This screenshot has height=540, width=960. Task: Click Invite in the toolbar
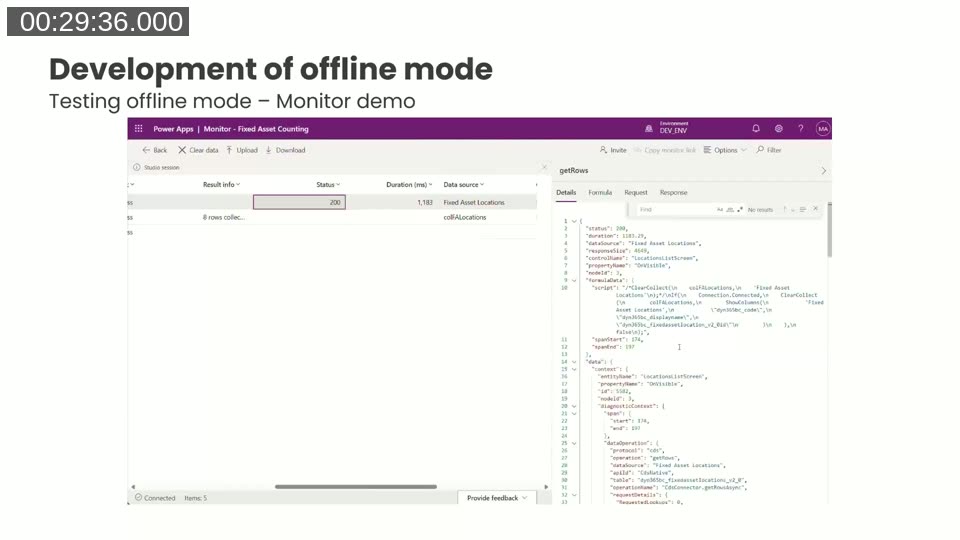(x=613, y=150)
